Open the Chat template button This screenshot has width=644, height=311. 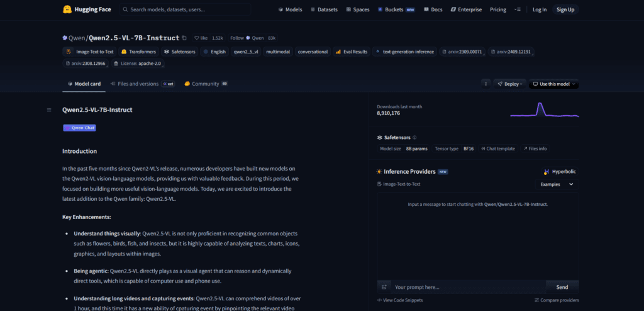point(498,149)
